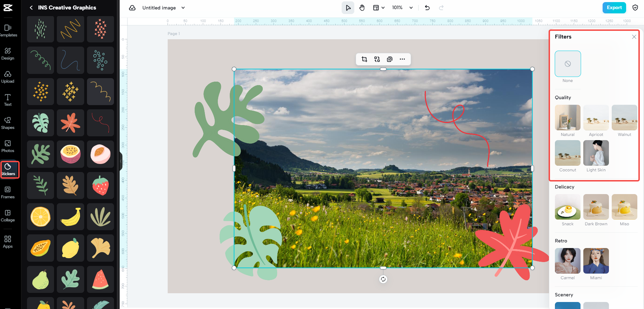
Task: Click the shield icon beside Export
Action: (x=635, y=8)
